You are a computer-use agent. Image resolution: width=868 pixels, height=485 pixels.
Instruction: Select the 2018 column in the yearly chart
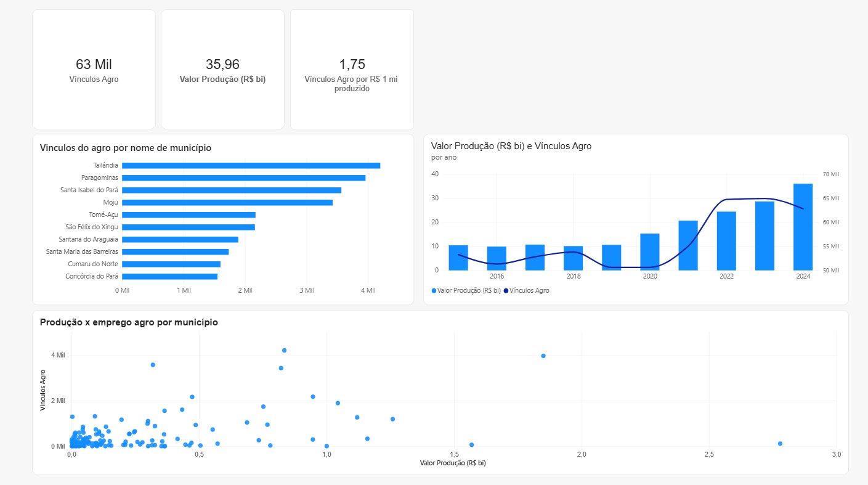point(574,258)
